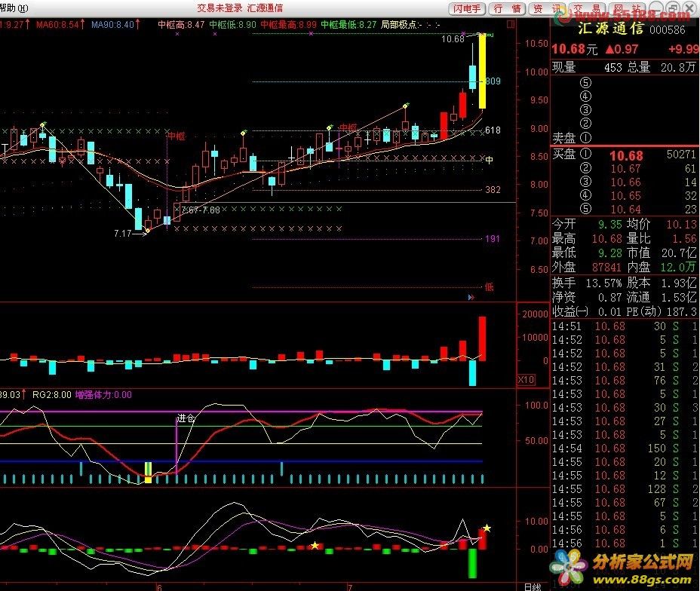The width and height of the screenshot is (700, 591).
Task: Click the MA60:8.54 indicator label
Action: pyautogui.click(x=60, y=25)
